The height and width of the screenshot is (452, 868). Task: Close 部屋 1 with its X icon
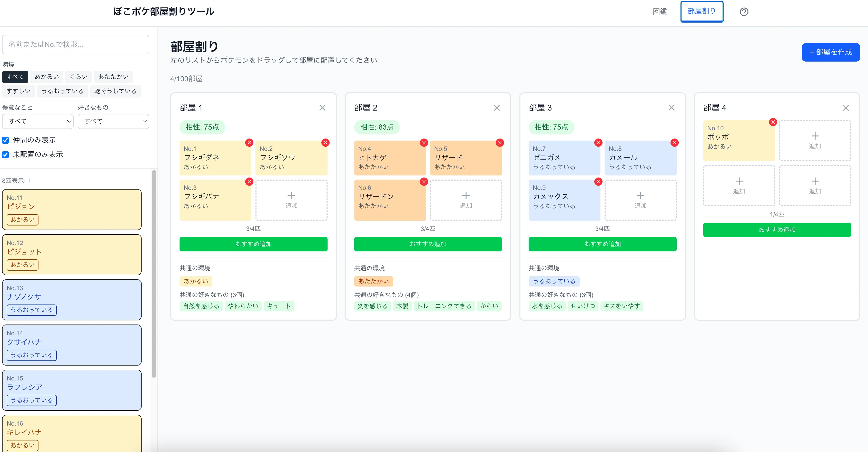[x=322, y=108]
